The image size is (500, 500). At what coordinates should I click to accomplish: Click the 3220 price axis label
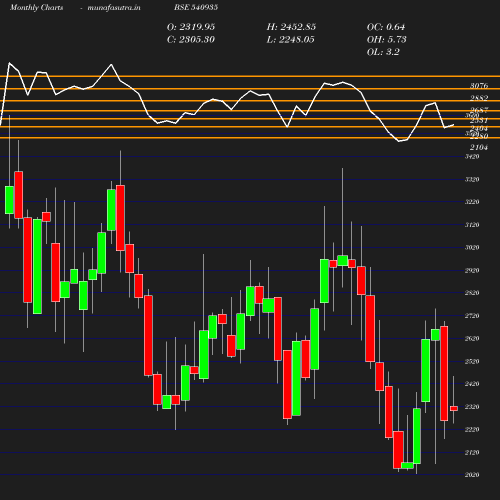click(472, 202)
